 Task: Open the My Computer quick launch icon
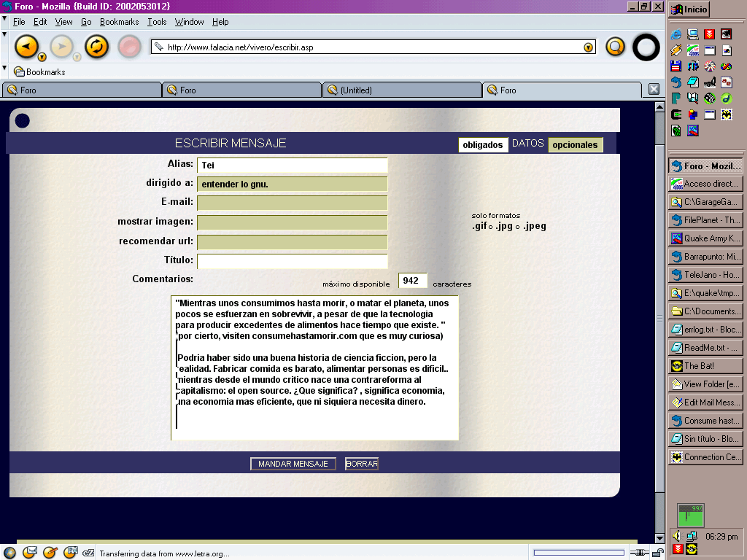(x=693, y=34)
